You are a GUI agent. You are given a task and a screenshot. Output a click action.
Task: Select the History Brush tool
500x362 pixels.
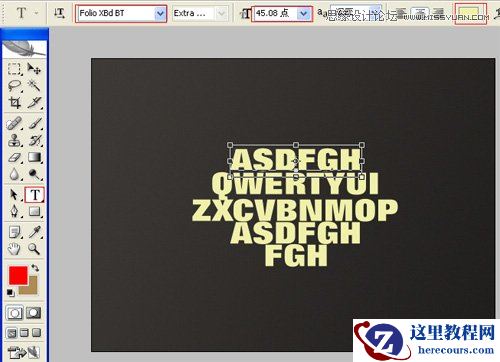[x=34, y=140]
